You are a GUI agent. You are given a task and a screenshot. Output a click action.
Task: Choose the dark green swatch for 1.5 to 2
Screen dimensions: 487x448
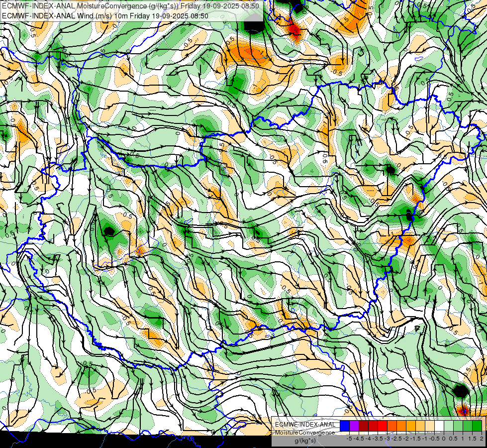pyautogui.click(x=478, y=426)
